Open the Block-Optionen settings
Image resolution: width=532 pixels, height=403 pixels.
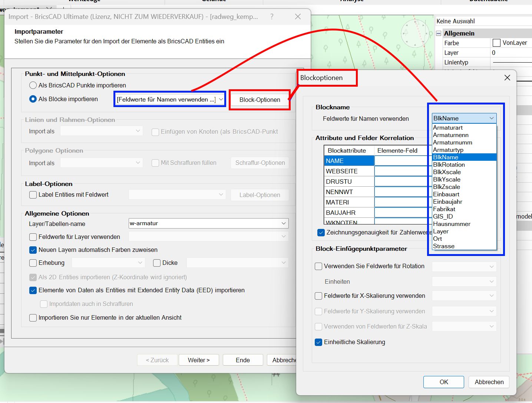click(260, 99)
